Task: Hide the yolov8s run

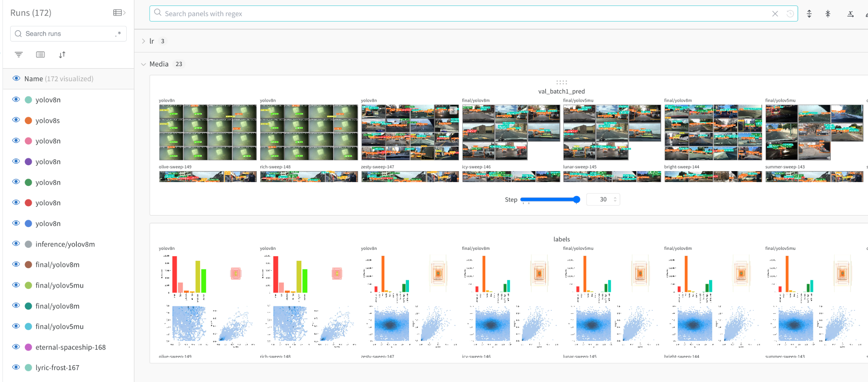Action: click(16, 120)
